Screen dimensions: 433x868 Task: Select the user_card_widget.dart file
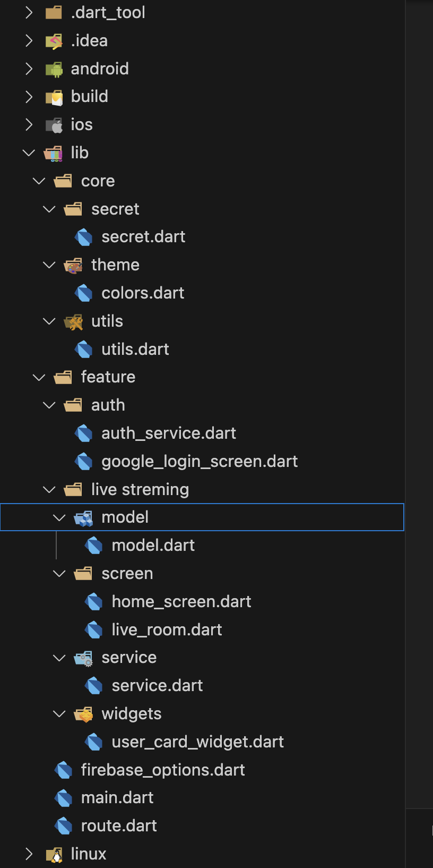(198, 742)
